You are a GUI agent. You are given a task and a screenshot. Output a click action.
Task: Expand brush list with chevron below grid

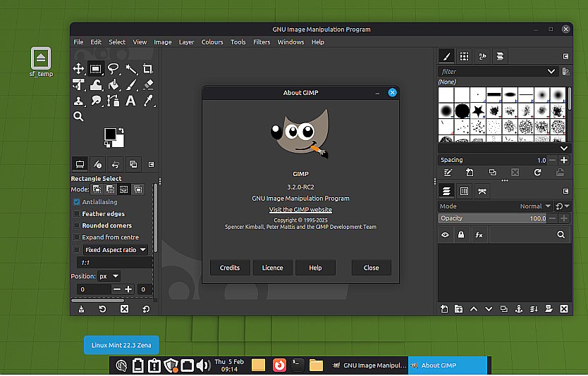[563, 149]
